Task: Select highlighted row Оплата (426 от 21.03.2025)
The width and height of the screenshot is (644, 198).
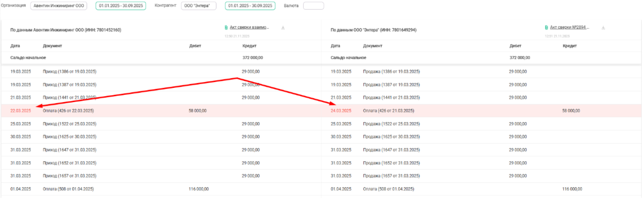Action: [481, 111]
